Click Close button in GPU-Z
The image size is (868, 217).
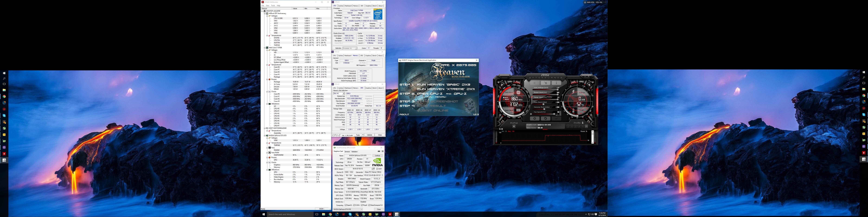coord(379,210)
